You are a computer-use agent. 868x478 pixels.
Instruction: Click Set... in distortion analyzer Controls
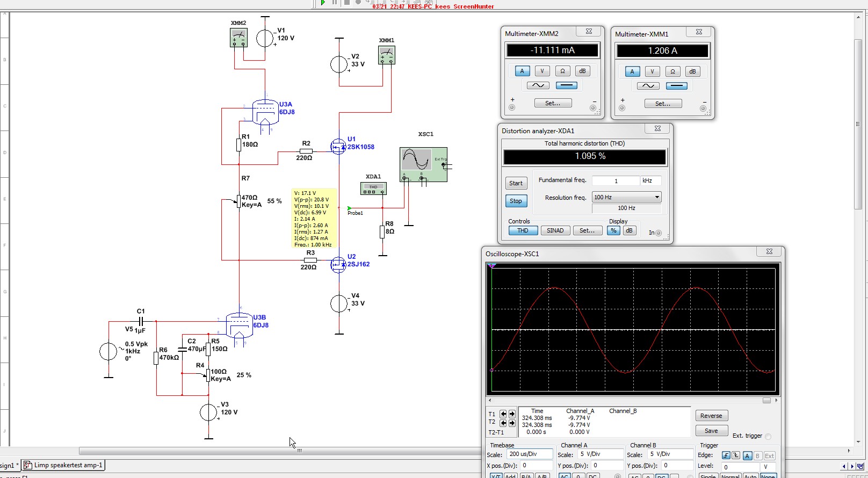(587, 230)
